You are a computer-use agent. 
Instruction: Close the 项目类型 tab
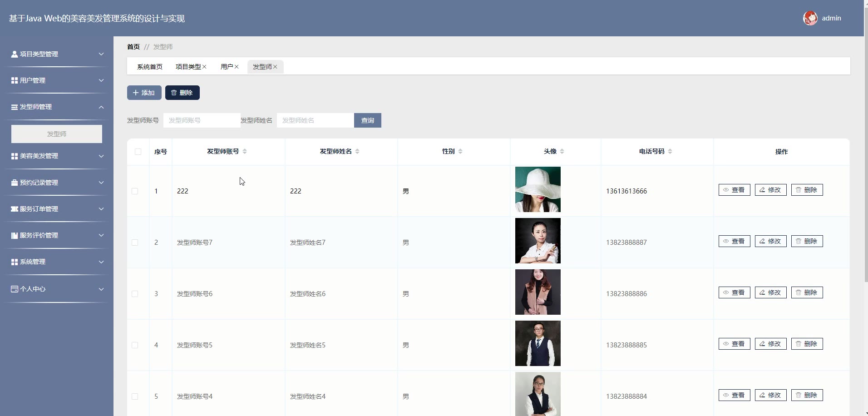click(204, 67)
